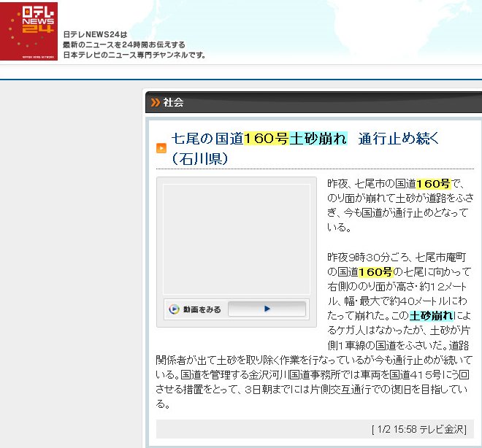Screen dimensions: 482x448
Task: Click the highlighted 160号 in the first paragraph
Action: pyautogui.click(x=433, y=183)
